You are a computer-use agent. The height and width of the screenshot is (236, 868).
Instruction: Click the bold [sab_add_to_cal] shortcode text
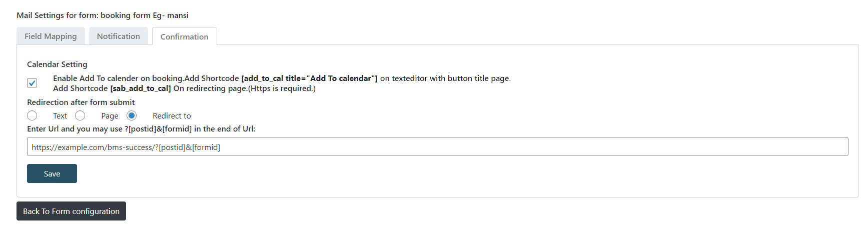(141, 88)
